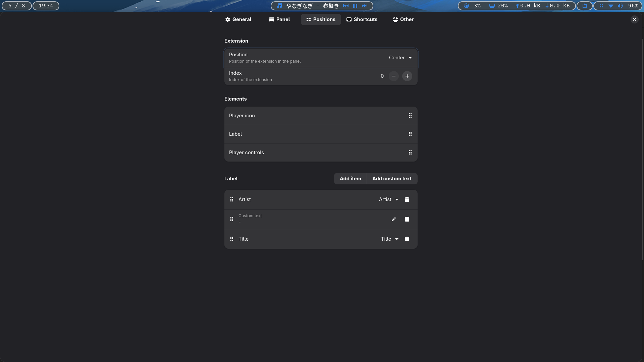The image size is (644, 362).
Task: Skip to next track in top panel
Action: tap(365, 6)
